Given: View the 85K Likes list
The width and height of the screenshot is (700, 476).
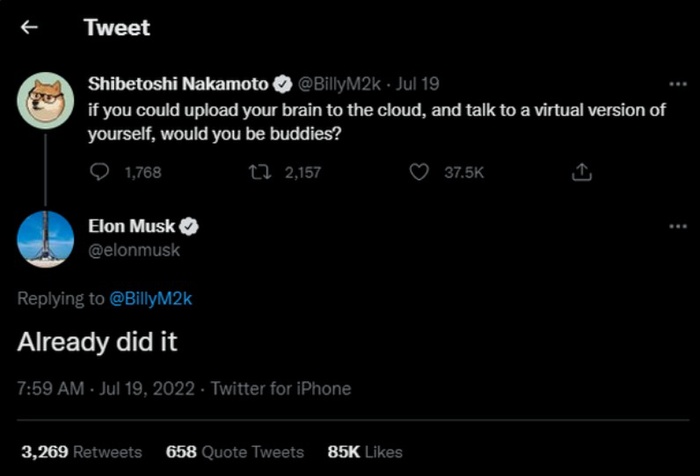Looking at the screenshot, I should 364,451.
